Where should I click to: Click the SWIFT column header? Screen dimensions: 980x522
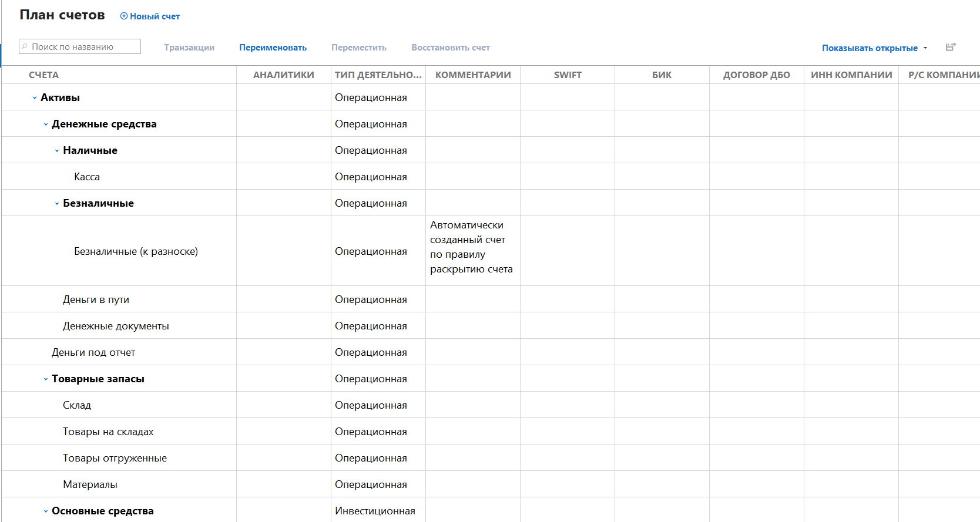pyautogui.click(x=568, y=75)
